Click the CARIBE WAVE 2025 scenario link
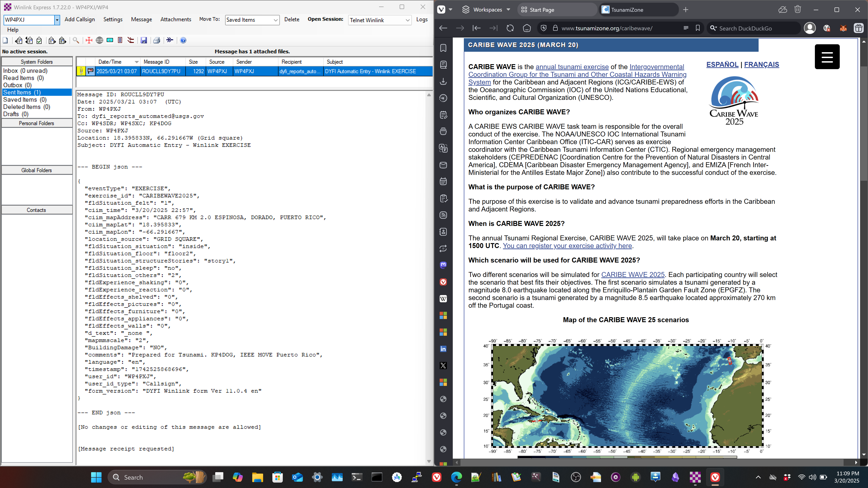 pos(633,275)
